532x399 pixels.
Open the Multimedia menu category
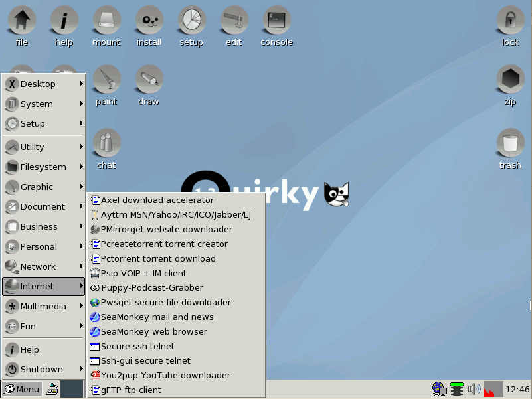point(44,306)
